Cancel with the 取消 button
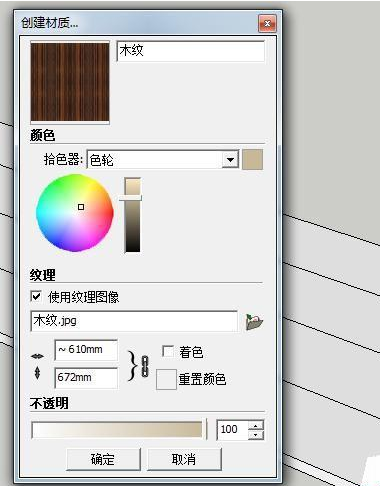This screenshot has width=380, height=486. [x=184, y=459]
